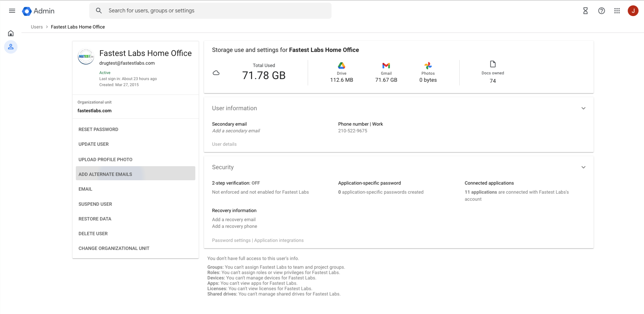
Task: Open the hourglass tasks icon
Action: [x=585, y=11]
